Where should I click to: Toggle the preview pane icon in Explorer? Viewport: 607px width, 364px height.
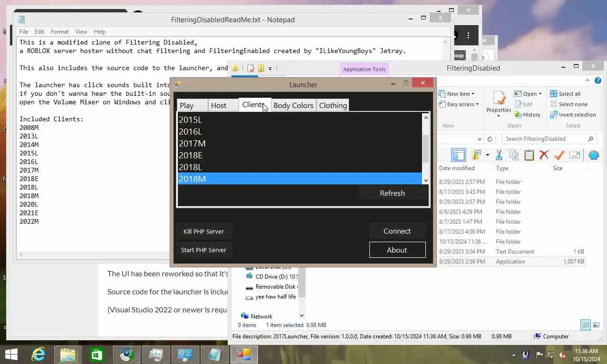[459, 155]
